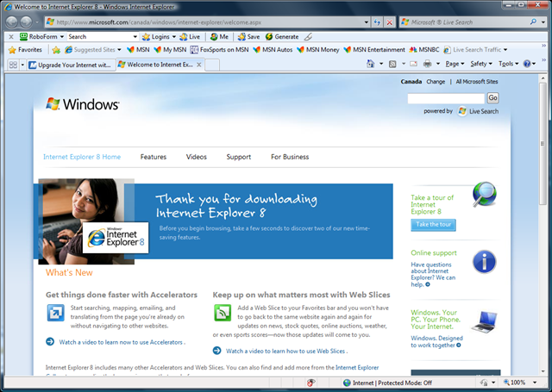This screenshot has width=552, height=392.
Task: Expand the address bar history dropdown
Action: (x=366, y=22)
